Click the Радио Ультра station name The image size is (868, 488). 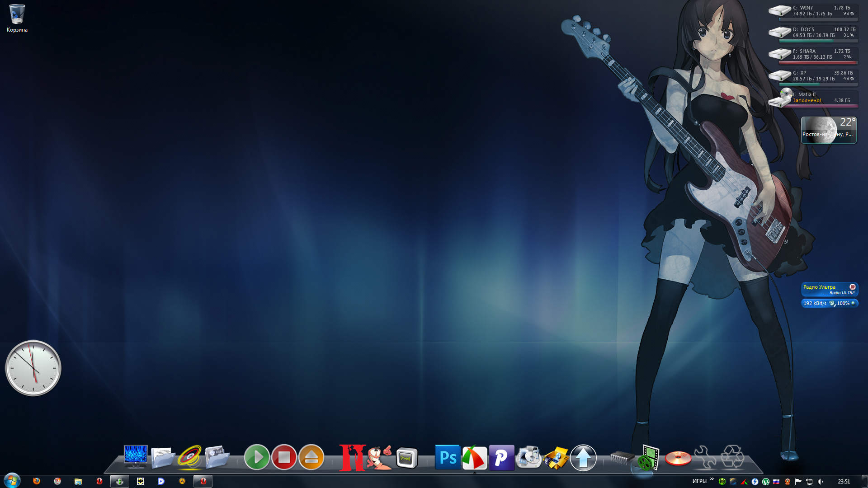[819, 287]
